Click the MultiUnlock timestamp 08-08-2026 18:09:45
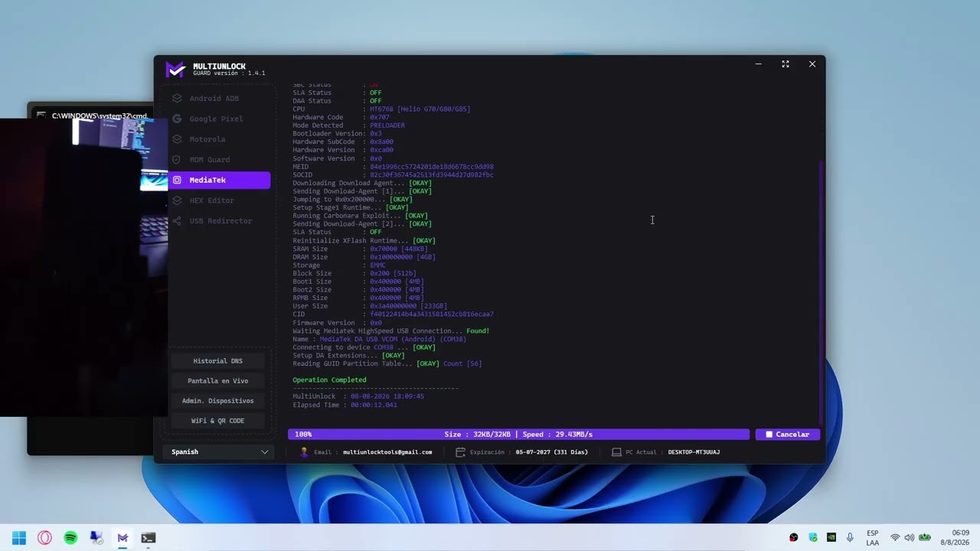Image resolution: width=980 pixels, height=551 pixels. (x=387, y=396)
